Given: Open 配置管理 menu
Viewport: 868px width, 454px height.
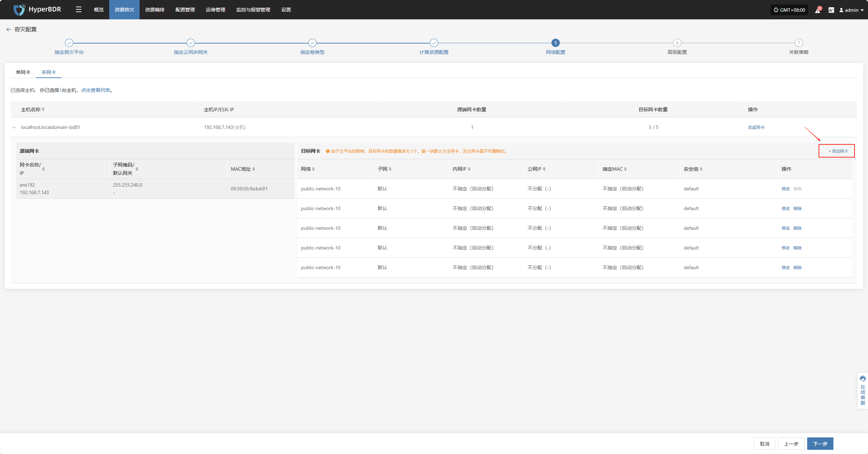Looking at the screenshot, I should click(x=185, y=10).
